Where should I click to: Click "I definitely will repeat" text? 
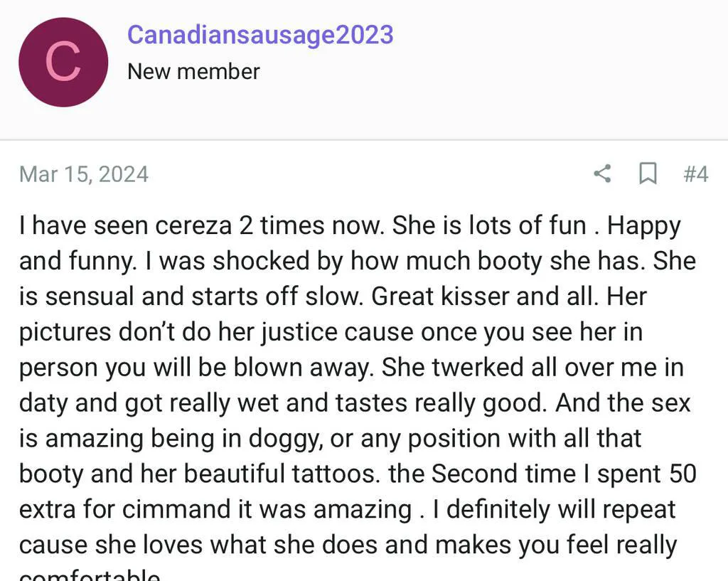pyautogui.click(x=552, y=509)
